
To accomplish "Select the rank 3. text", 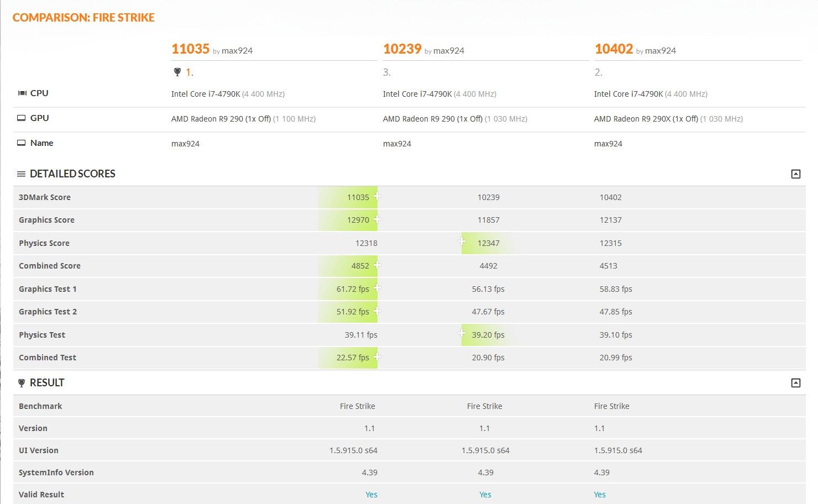I will click(387, 72).
